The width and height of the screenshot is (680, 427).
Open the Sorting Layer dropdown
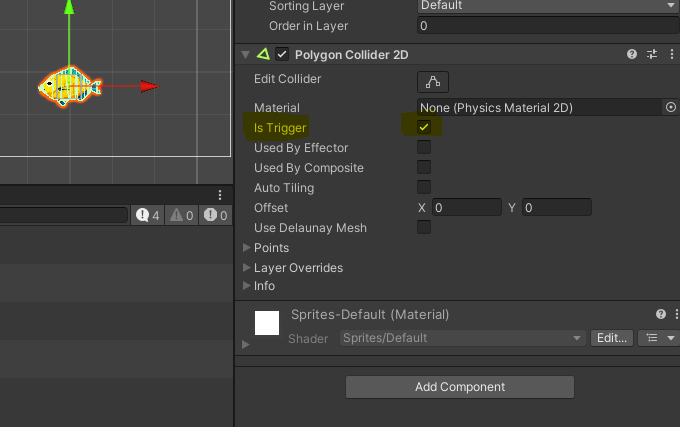point(548,6)
